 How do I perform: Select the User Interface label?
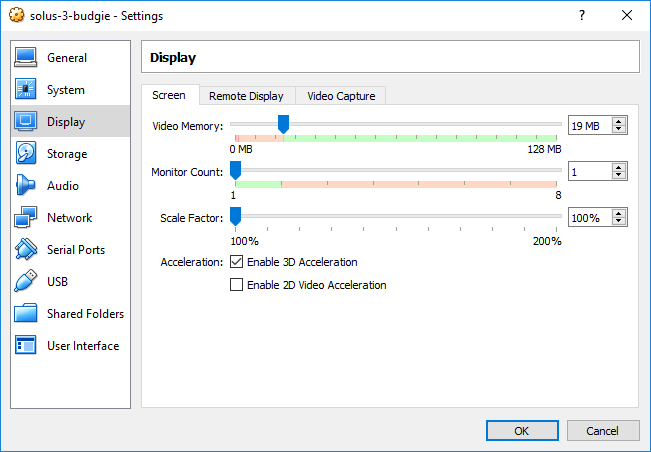coord(83,345)
